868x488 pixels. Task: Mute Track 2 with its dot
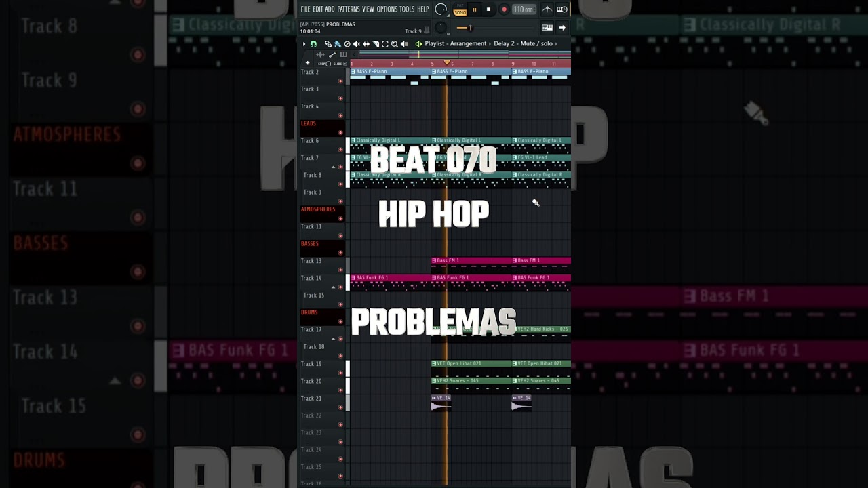(340, 81)
